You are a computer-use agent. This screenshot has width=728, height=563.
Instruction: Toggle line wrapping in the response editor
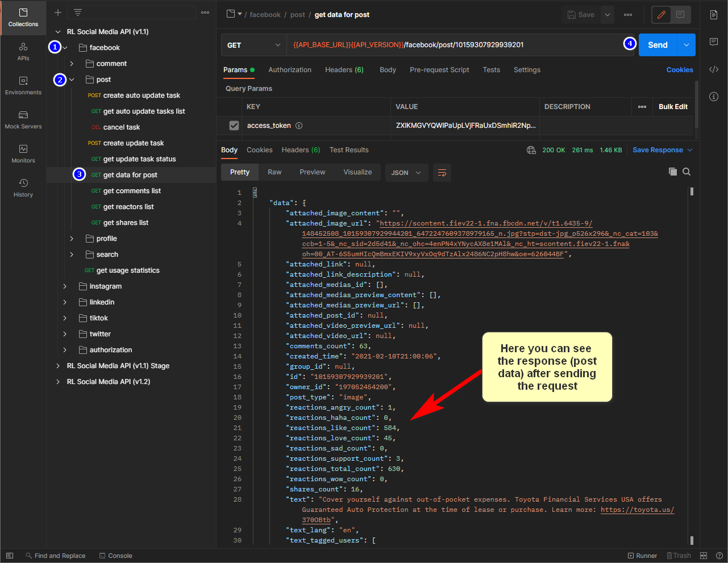click(x=442, y=172)
